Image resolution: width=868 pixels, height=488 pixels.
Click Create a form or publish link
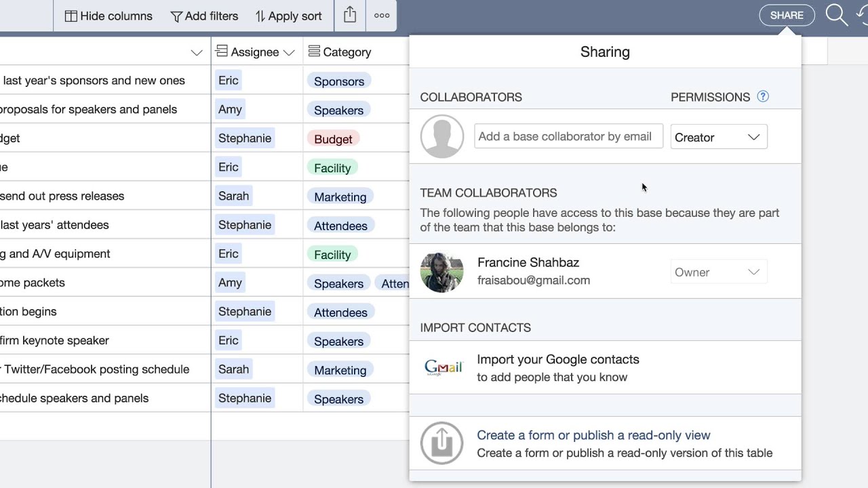point(593,435)
